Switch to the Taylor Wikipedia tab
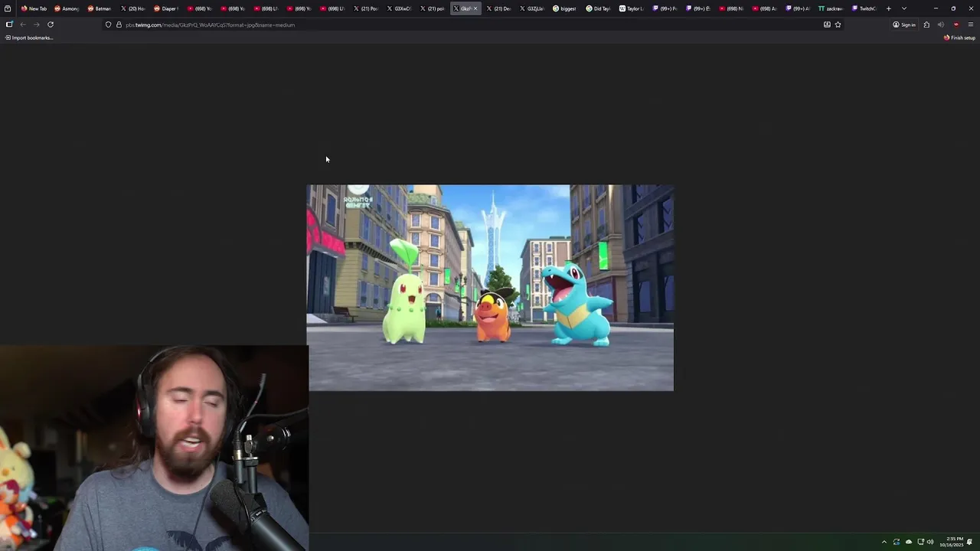Viewport: 980px width, 551px height. coord(632,8)
